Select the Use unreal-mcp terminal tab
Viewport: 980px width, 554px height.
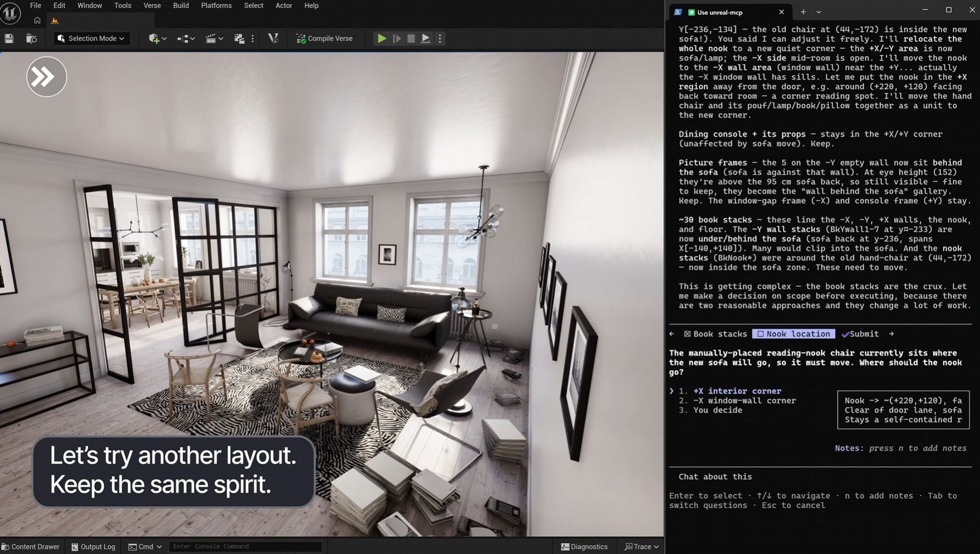pos(730,12)
